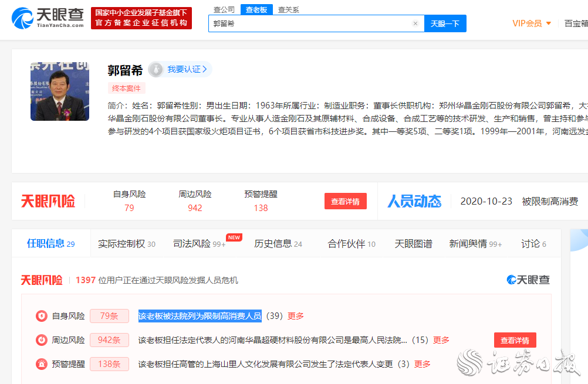Clear the search box with X icon
Viewport: 588px width, 384px height.
coord(415,24)
